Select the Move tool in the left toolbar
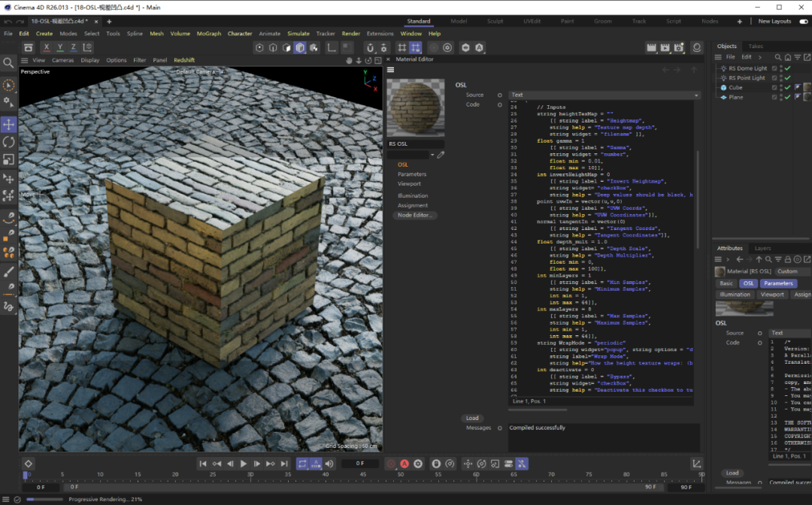The height and width of the screenshot is (505, 812). pyautogui.click(x=10, y=124)
